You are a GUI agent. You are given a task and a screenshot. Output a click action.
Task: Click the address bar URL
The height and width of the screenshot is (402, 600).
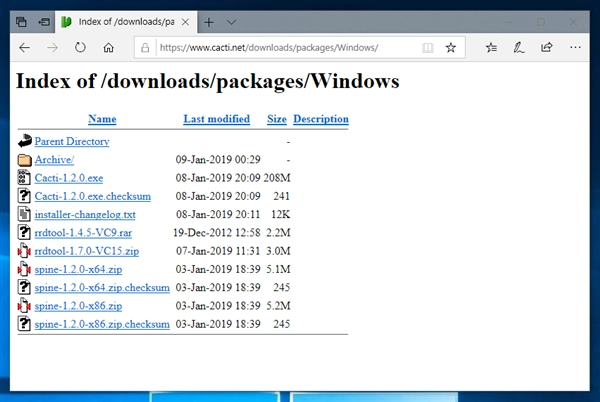(269, 48)
